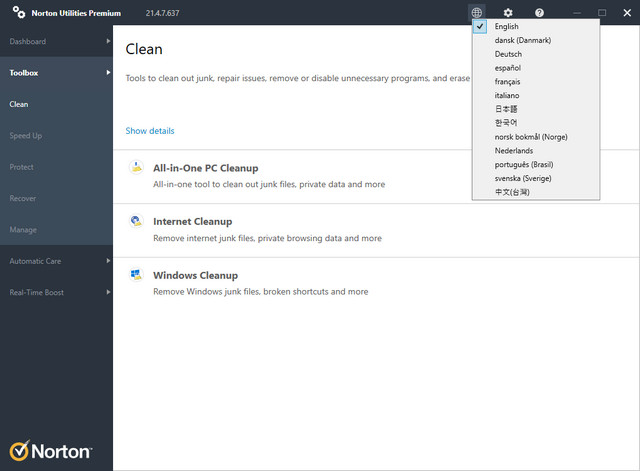Select français in the language list

508,81
